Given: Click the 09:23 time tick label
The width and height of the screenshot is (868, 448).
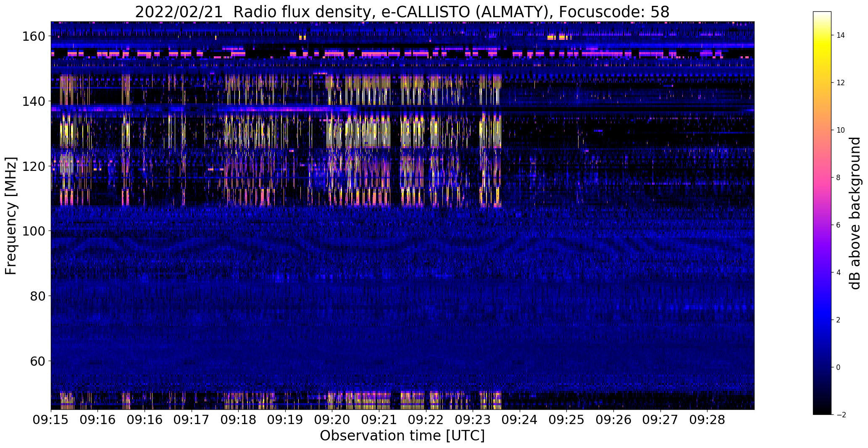Looking at the screenshot, I should point(473,420).
